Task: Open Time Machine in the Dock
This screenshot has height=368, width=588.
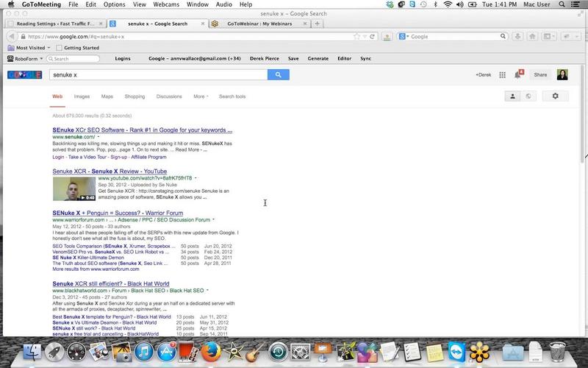Action: point(278,353)
